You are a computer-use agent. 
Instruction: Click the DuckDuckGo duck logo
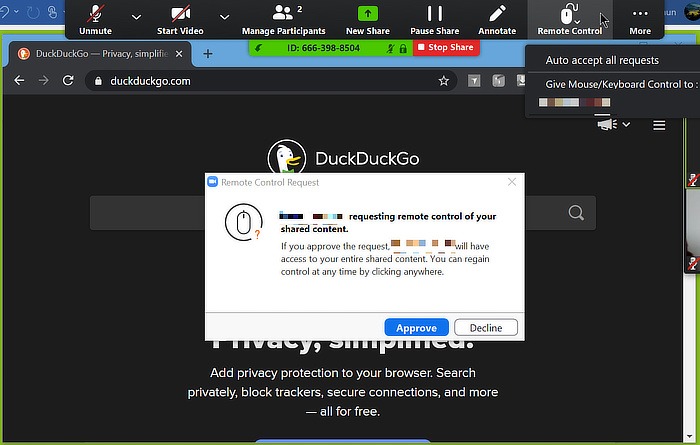click(287, 157)
